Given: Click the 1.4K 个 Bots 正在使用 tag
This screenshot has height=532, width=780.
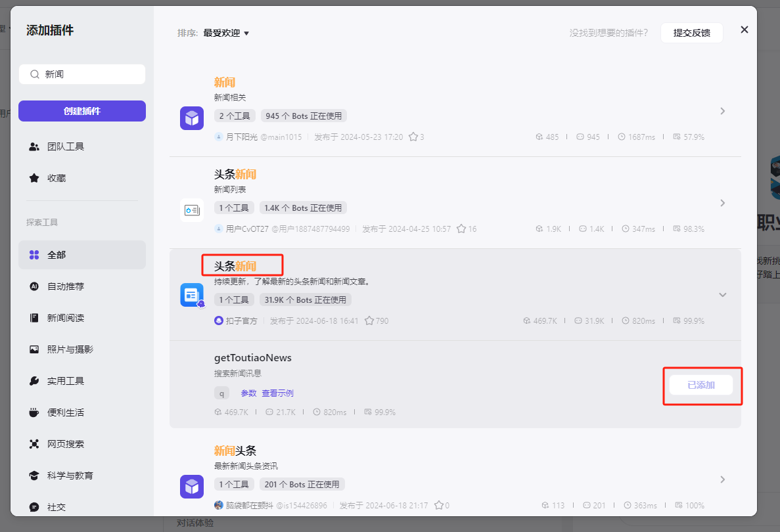Looking at the screenshot, I should pos(303,208).
